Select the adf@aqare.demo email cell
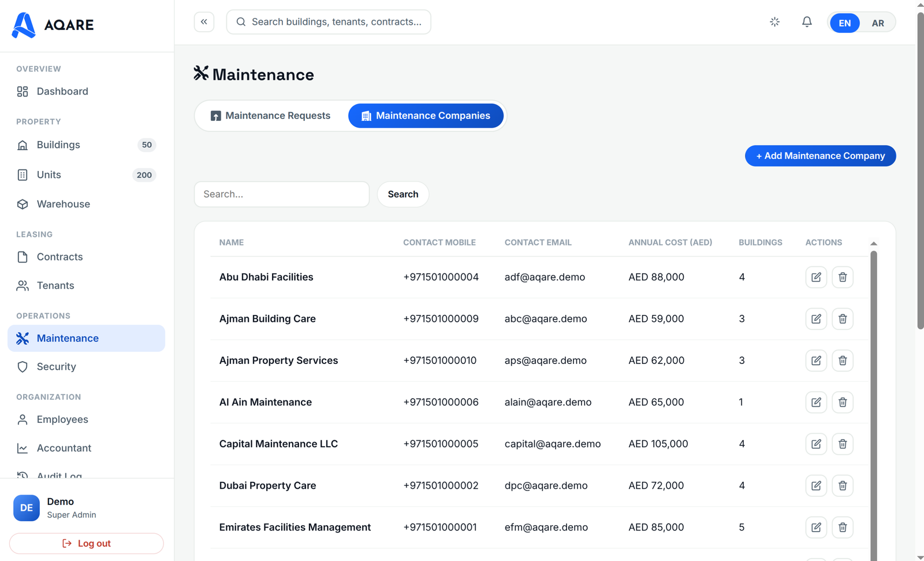This screenshot has width=924, height=561. (x=545, y=277)
